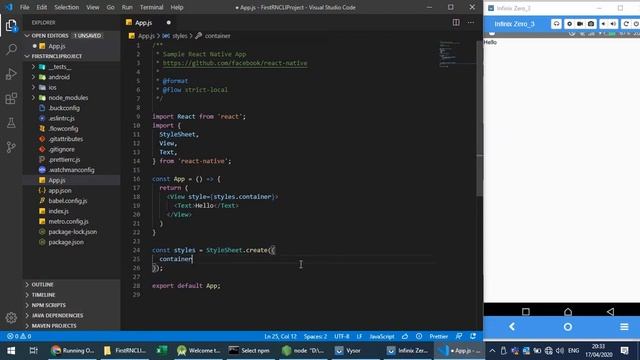This screenshot has height=360, width=640.
Task: Open package.json in file explorer
Action: coord(66,242)
